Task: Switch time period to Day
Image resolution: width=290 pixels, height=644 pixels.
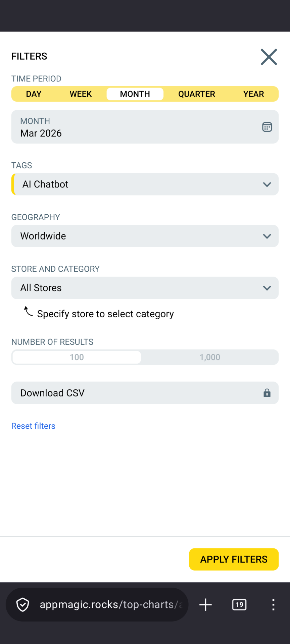Action: pos(34,94)
